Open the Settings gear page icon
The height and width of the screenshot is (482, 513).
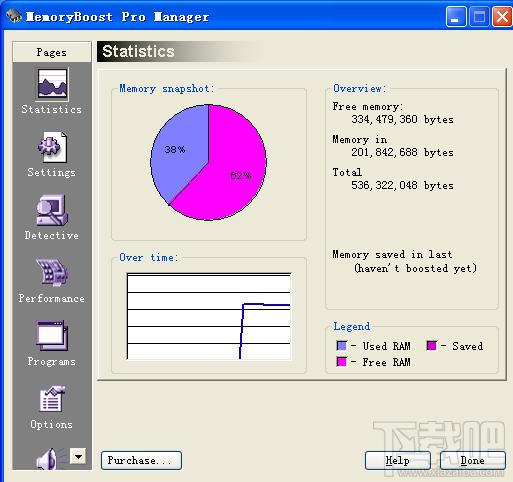[x=52, y=147]
